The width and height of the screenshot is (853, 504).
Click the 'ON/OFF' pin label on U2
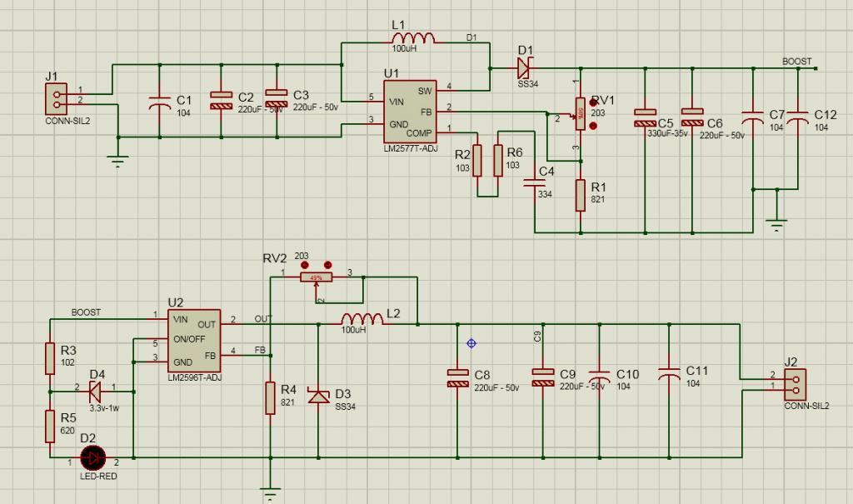coord(189,339)
